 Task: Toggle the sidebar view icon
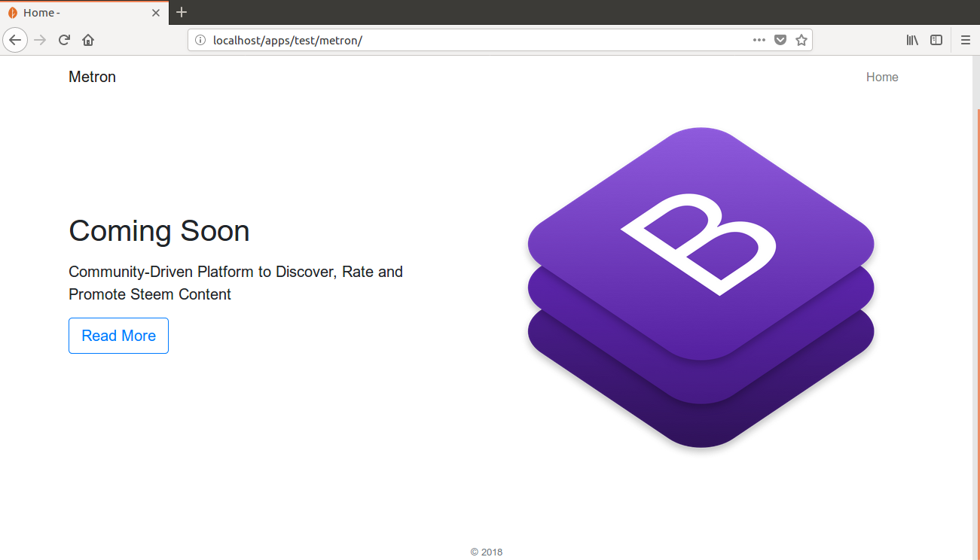[936, 40]
